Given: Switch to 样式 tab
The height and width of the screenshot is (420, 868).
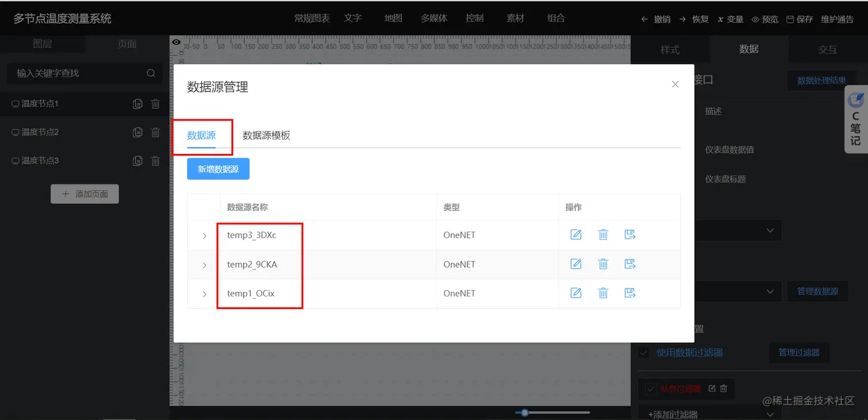Looking at the screenshot, I should [670, 49].
